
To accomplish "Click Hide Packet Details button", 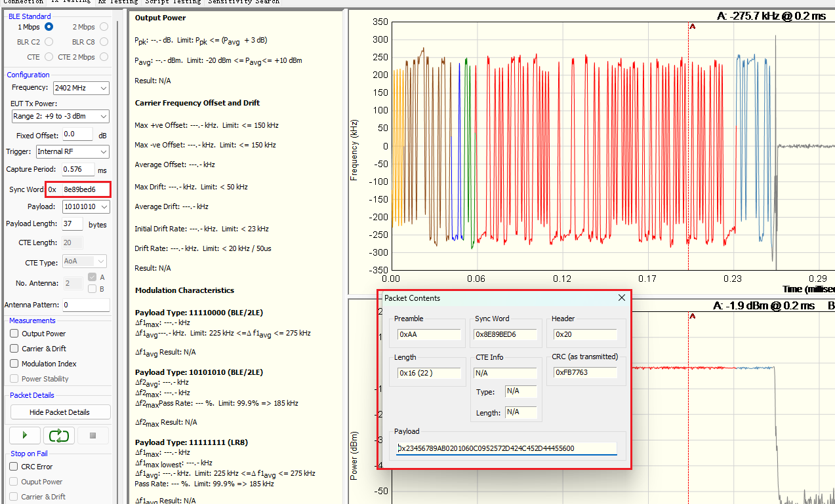I will (60, 412).
